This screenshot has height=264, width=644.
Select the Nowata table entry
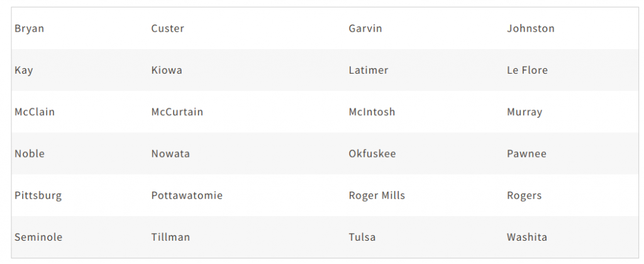pos(170,154)
